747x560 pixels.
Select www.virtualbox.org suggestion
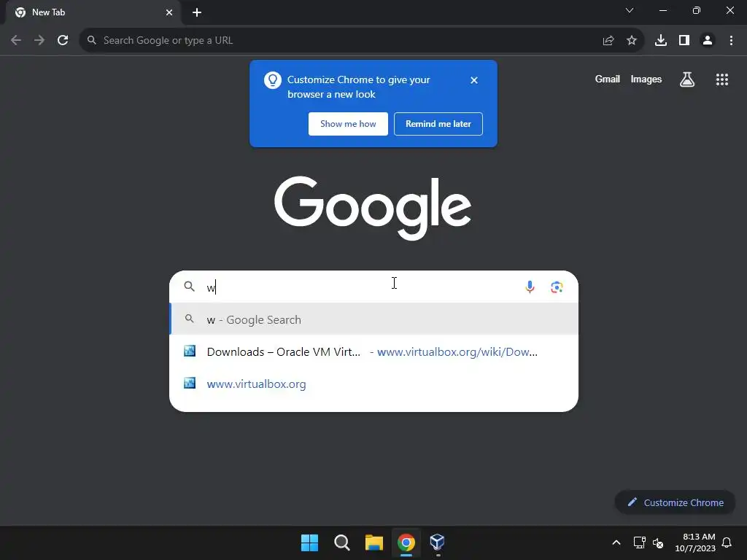374,384
